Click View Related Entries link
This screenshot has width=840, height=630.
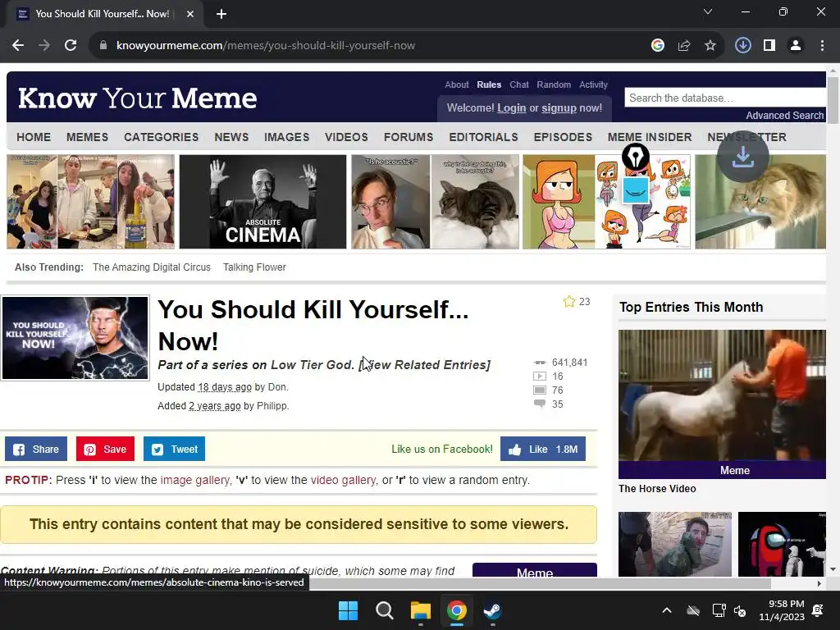point(424,365)
